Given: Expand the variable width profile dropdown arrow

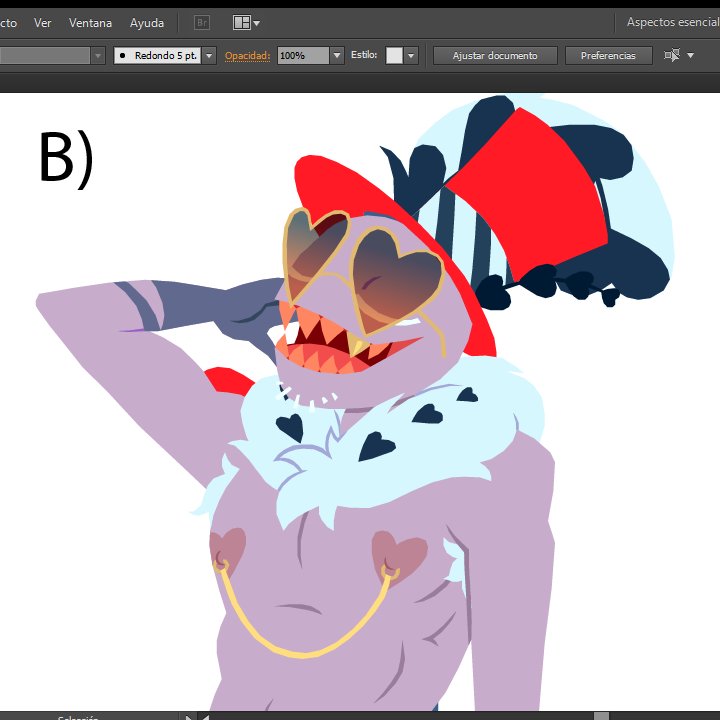Looking at the screenshot, I should [98, 56].
